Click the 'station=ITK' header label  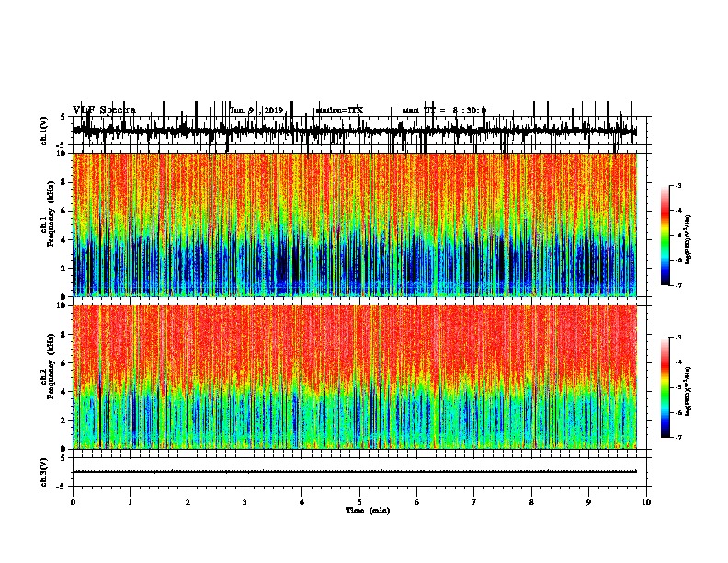[339, 110]
